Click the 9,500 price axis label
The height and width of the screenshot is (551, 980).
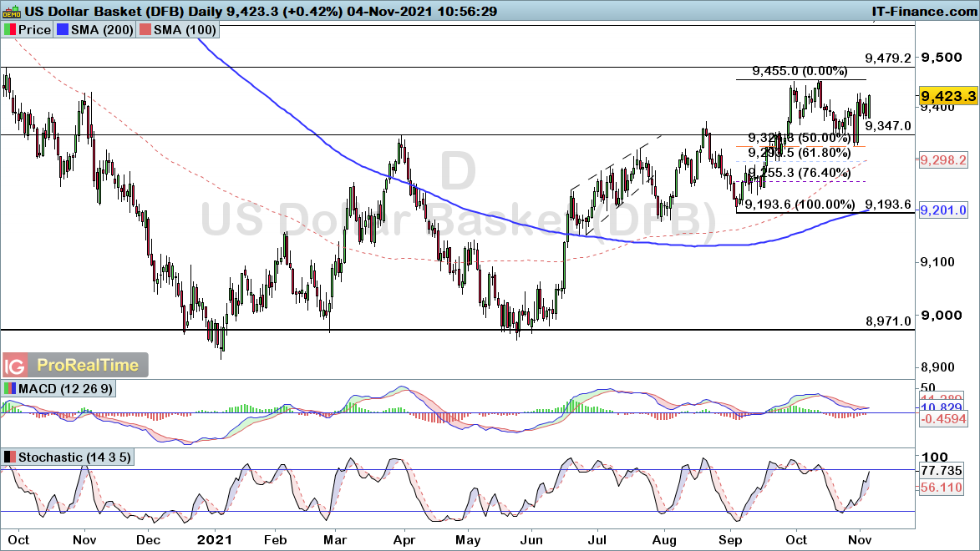tap(942, 58)
